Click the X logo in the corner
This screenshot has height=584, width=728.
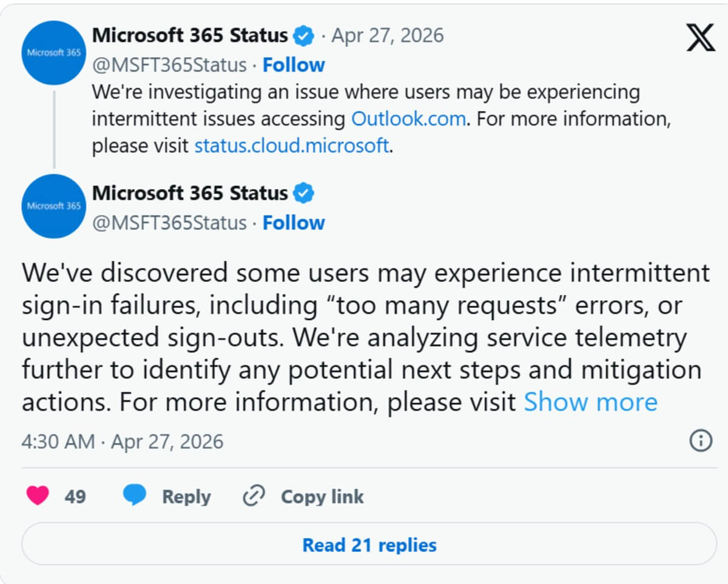[700, 36]
